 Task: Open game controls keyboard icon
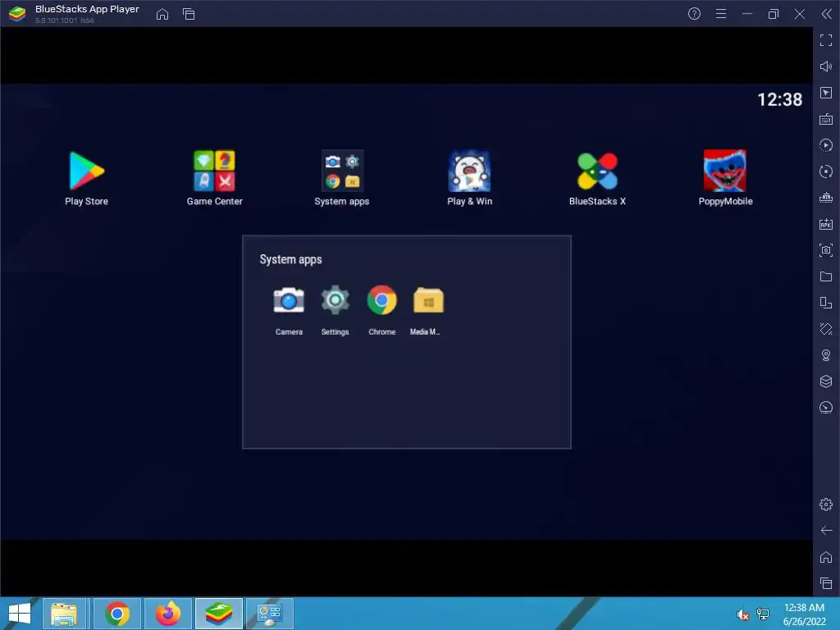(826, 119)
